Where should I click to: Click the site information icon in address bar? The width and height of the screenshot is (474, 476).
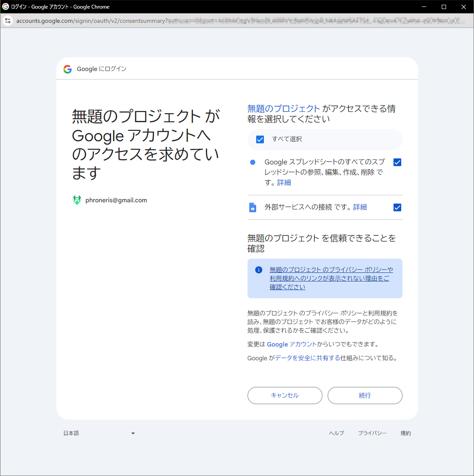[8, 21]
